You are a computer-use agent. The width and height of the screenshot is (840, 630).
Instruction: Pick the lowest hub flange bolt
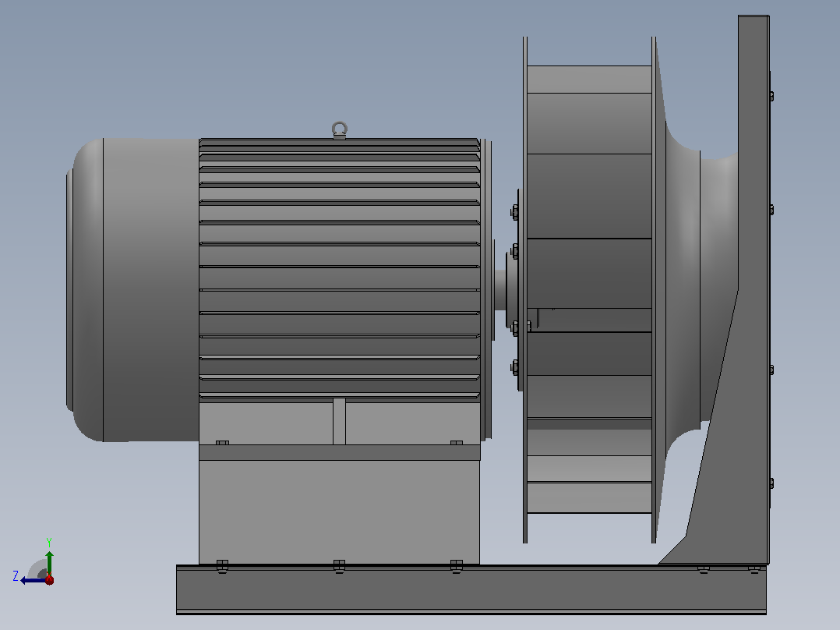tap(515, 367)
